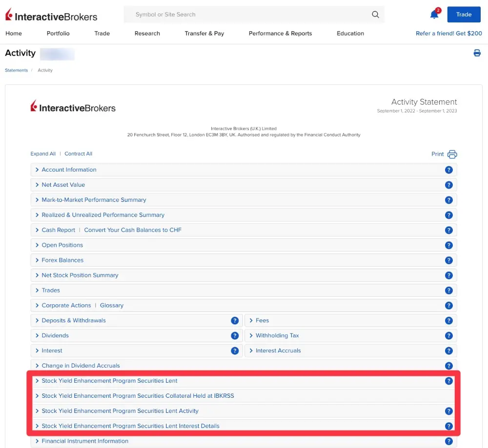Click the Glossary link
Viewport: 488px width, 448px height.
tap(112, 305)
